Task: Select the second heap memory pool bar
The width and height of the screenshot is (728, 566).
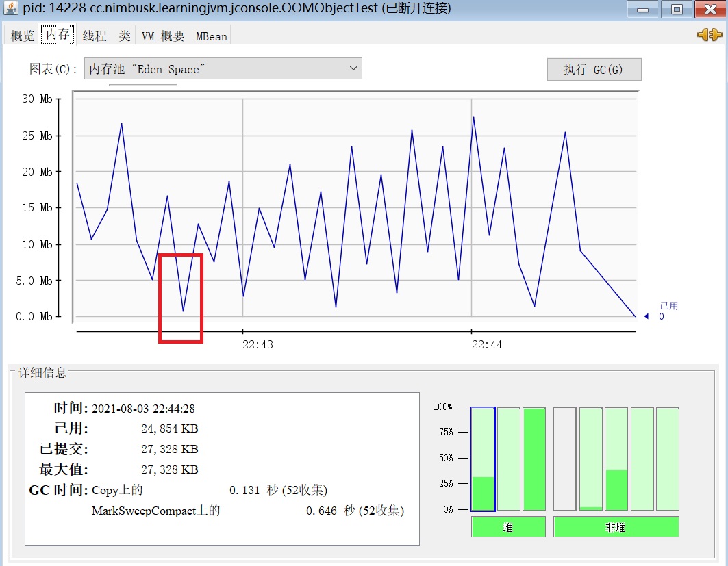Action: pos(509,459)
